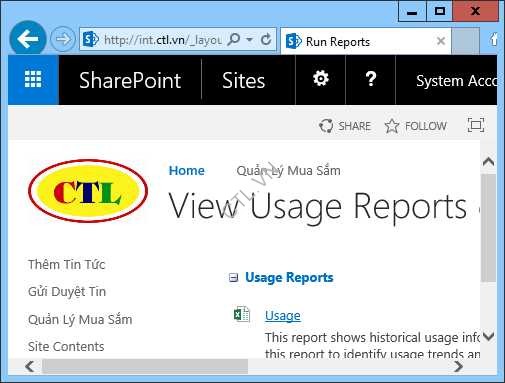Close the browser window
505x383 pixels.
click(476, 11)
